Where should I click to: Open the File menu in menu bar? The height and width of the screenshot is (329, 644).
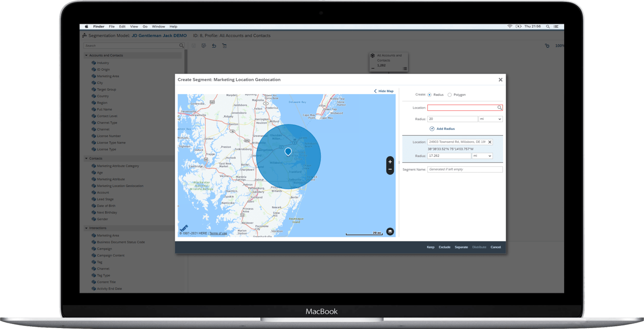(x=111, y=27)
